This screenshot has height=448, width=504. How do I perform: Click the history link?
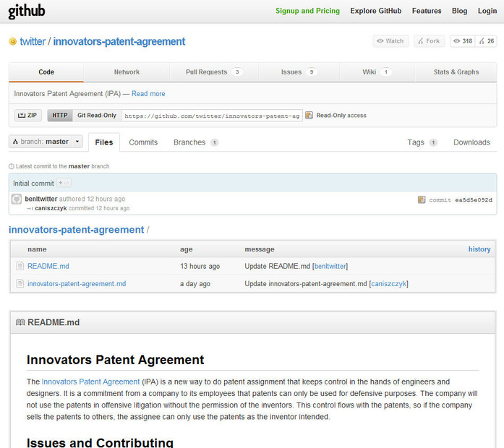(x=479, y=249)
